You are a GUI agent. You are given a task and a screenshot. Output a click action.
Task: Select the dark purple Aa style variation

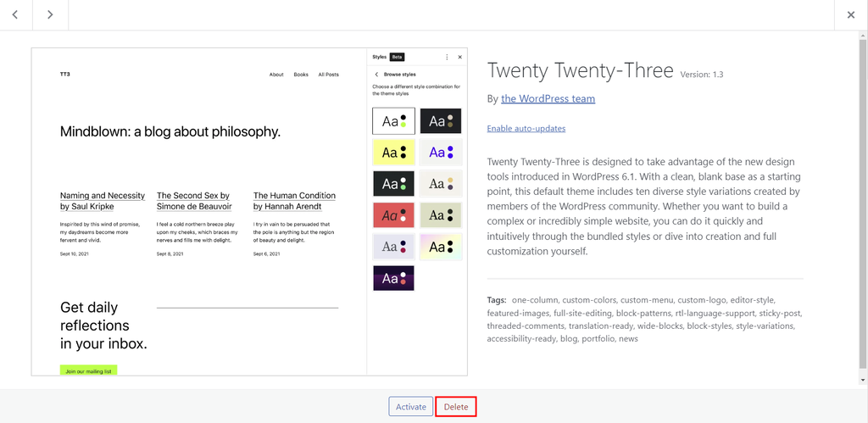tap(393, 278)
